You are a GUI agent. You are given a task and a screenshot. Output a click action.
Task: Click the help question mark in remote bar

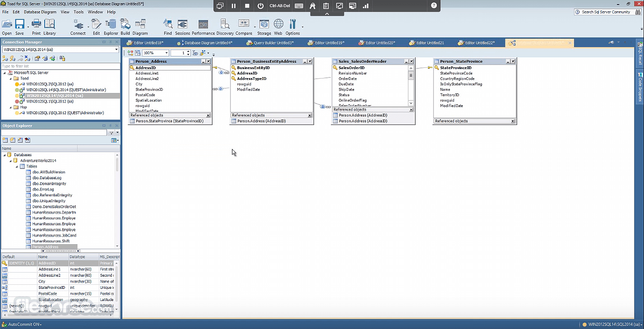[434, 6]
